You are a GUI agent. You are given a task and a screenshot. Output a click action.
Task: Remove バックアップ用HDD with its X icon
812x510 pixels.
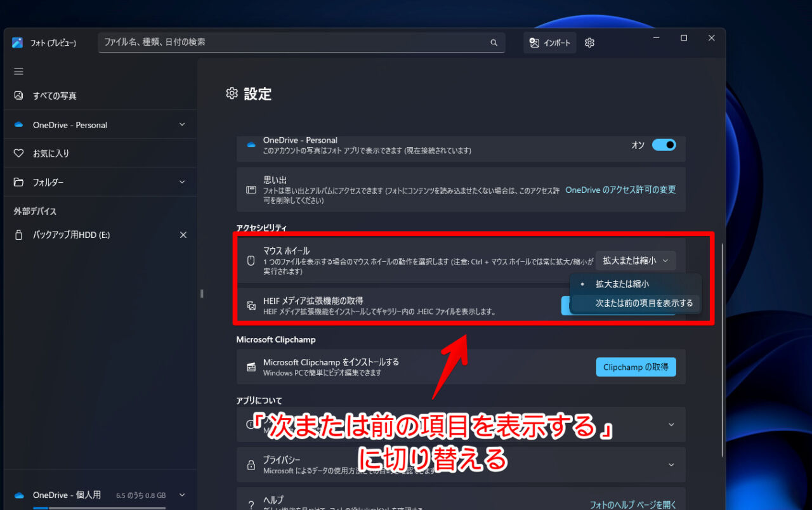pos(183,235)
